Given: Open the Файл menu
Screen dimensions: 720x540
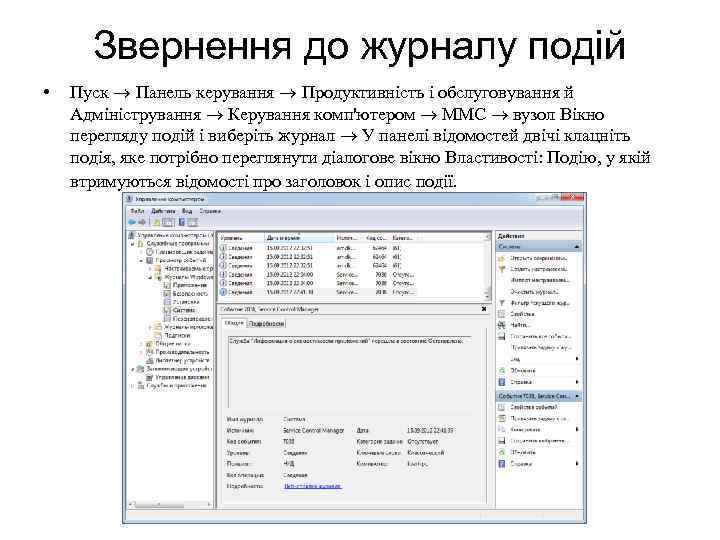Looking at the screenshot, I should 137,211.
